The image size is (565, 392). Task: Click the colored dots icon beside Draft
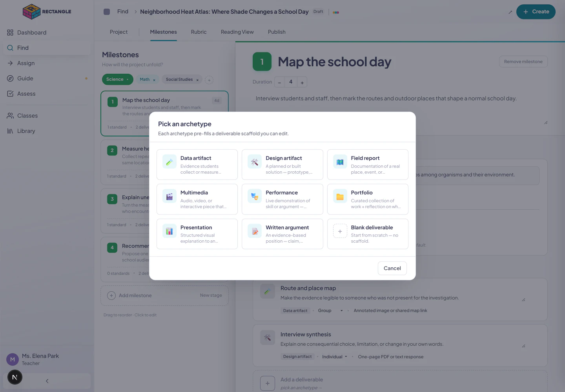click(336, 12)
